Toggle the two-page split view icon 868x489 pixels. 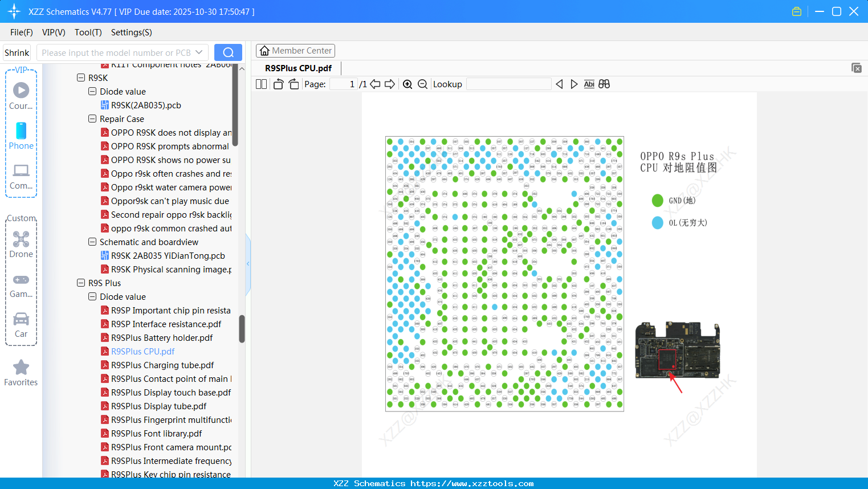261,84
